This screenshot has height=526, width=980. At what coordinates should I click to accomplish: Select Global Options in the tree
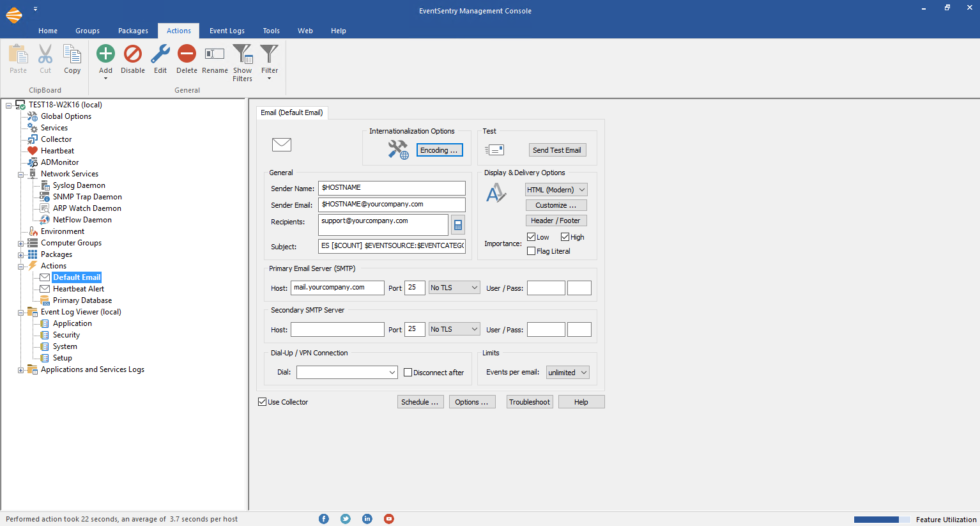66,116
